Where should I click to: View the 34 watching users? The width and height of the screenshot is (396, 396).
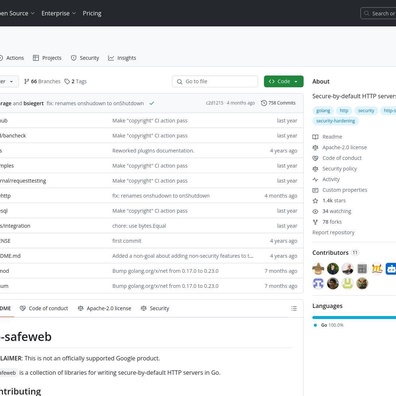coord(332,211)
